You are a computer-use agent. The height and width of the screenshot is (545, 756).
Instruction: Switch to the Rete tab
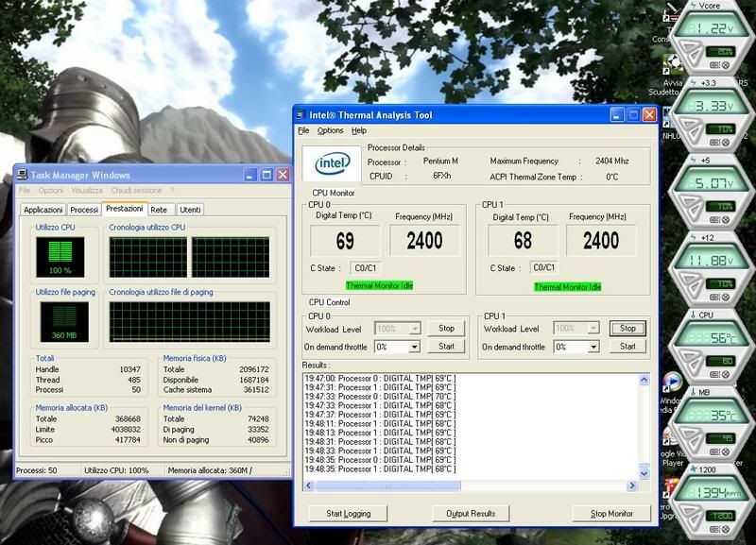[x=159, y=210]
